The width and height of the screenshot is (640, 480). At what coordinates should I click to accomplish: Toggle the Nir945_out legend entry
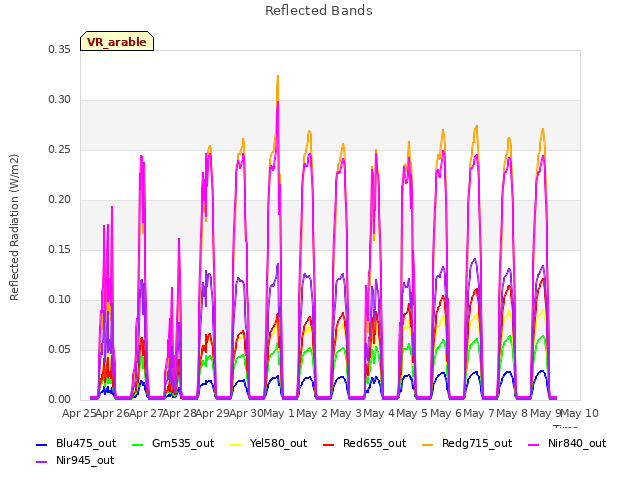75,460
